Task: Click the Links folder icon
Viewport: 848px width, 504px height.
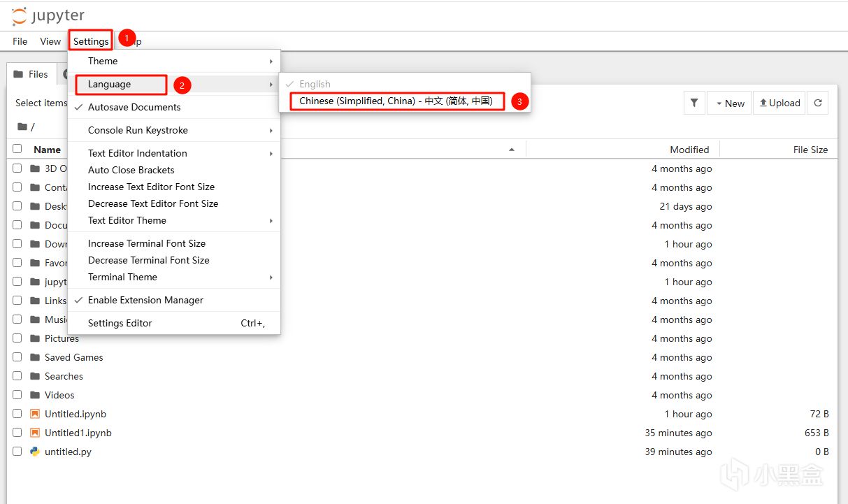Action: coord(35,301)
